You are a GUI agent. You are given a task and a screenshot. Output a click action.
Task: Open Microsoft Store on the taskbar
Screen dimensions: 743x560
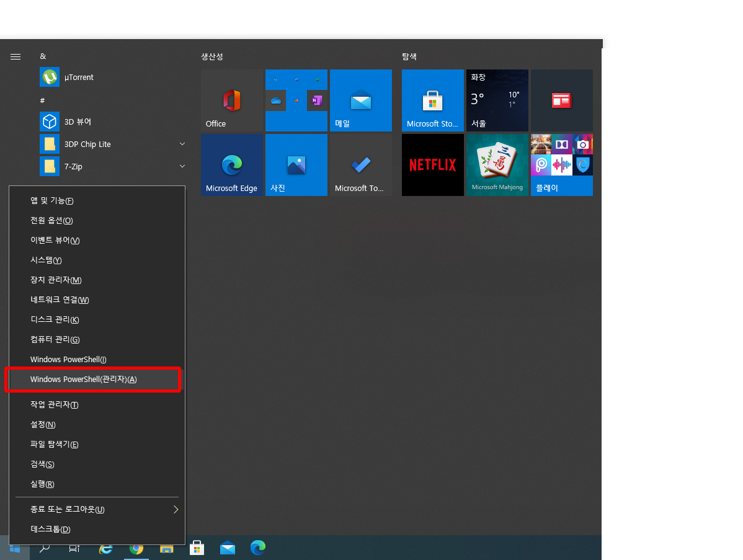pos(197,548)
